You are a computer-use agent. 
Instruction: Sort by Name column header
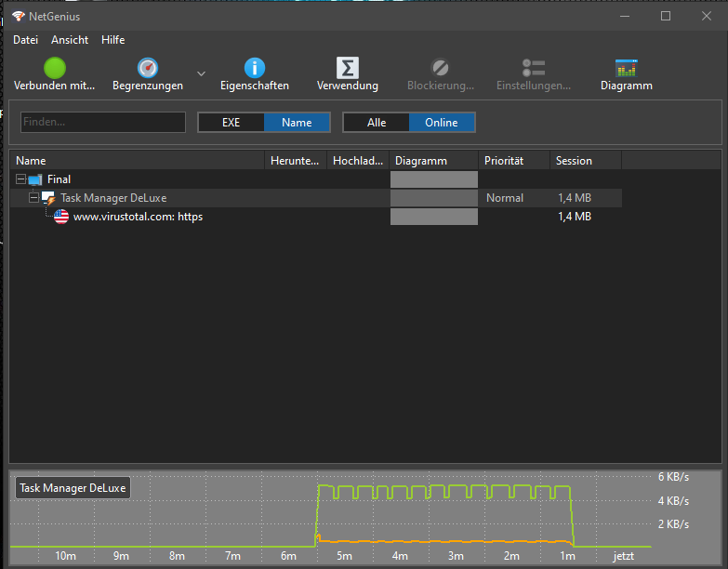138,161
